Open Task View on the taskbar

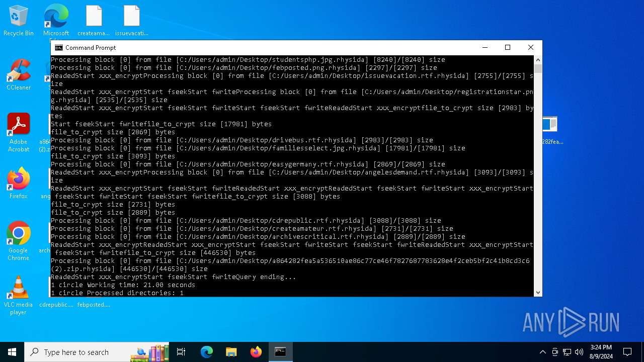181,352
